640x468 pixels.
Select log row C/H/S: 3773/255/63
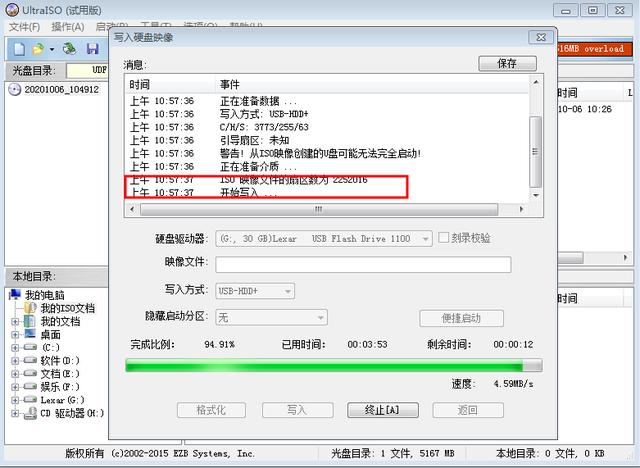[327, 127]
